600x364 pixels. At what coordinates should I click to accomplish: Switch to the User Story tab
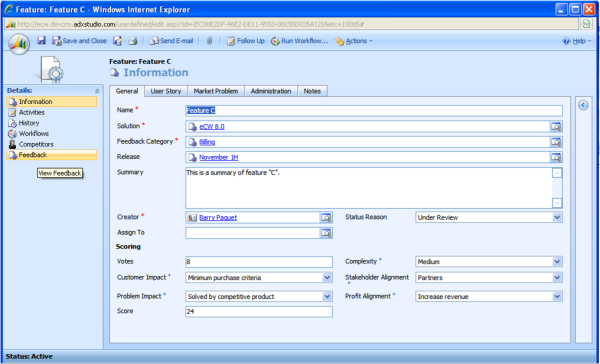166,91
